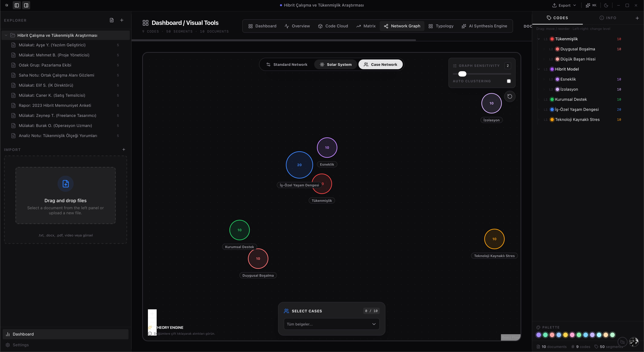Open the Tüm belgeler cases dropdown

(x=332, y=324)
